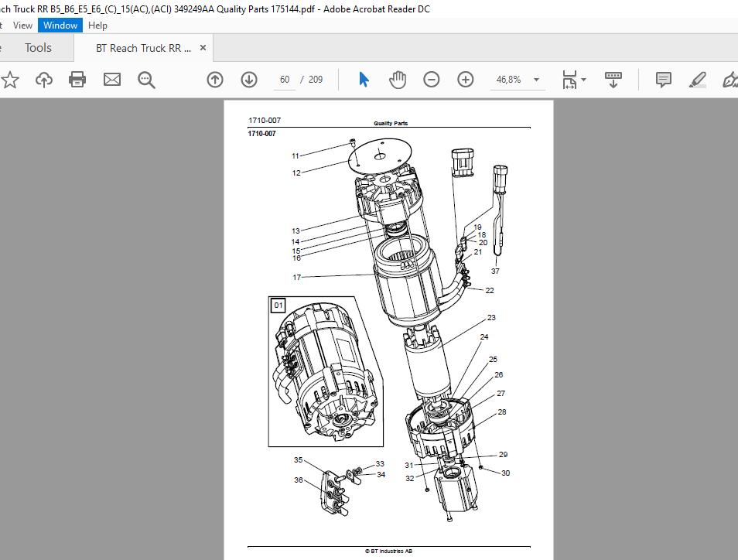Select the highlight text pen tool
Viewport: 738px width, 560px height.
tap(697, 80)
